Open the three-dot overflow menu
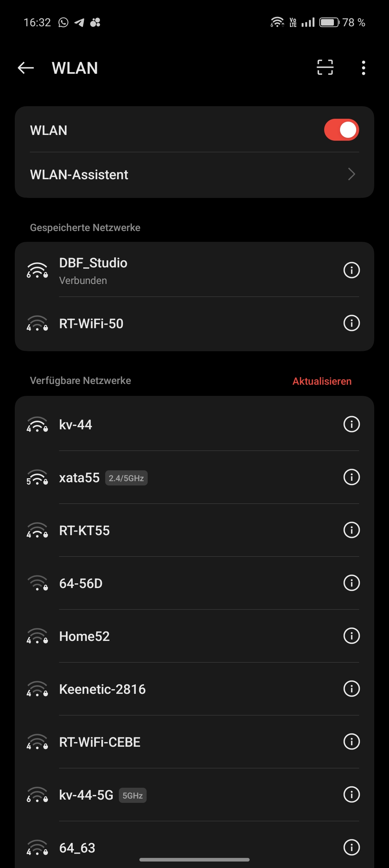389x868 pixels. [363, 68]
